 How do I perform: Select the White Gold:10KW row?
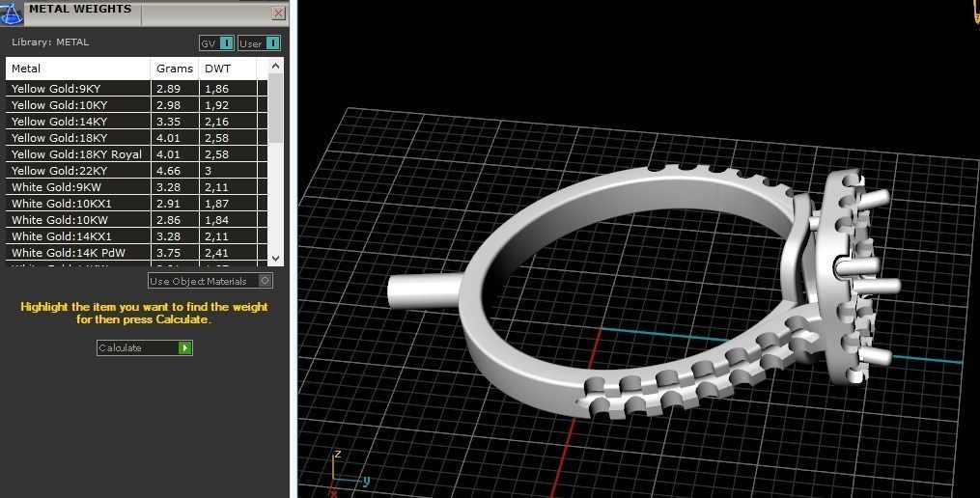tap(137, 219)
